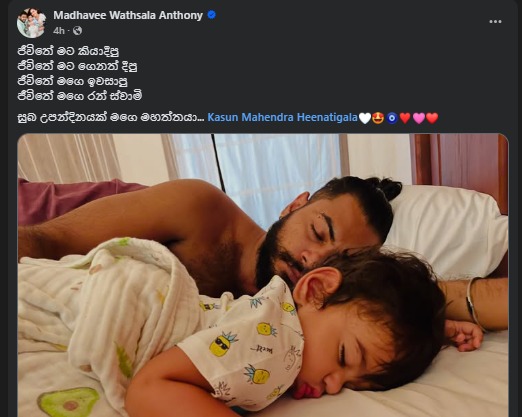
Task: Click the pink heart emoji
Action: pyautogui.click(x=419, y=118)
